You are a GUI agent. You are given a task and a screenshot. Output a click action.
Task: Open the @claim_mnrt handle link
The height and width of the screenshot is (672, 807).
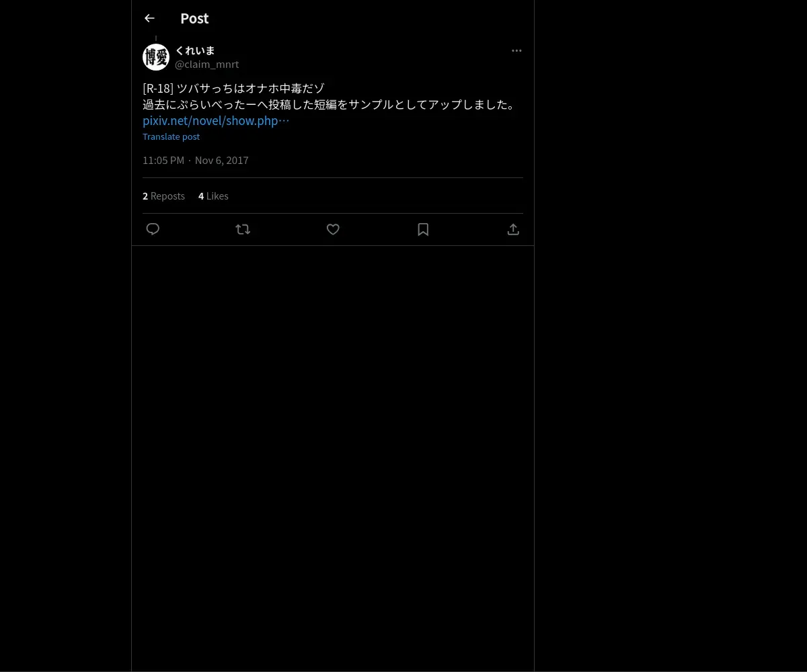206,65
